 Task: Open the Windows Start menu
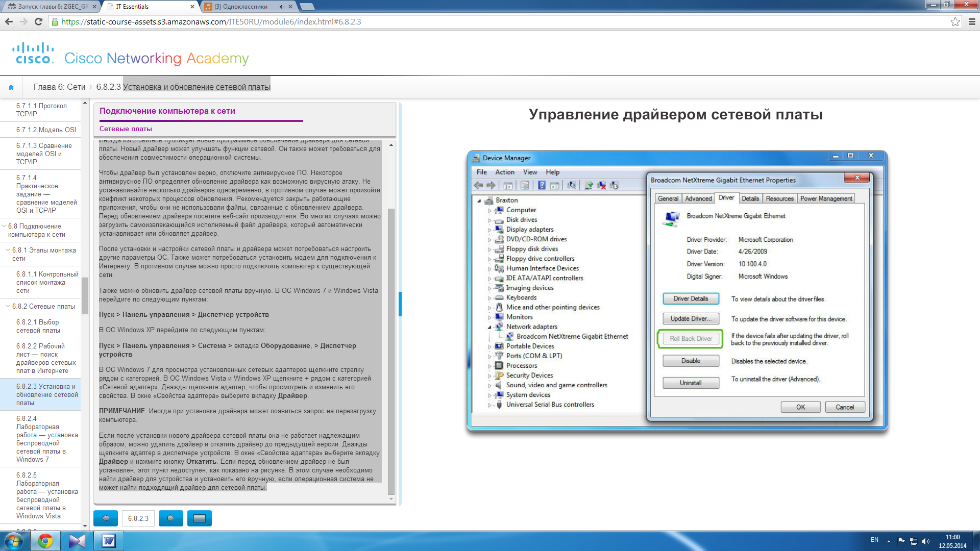[14, 541]
